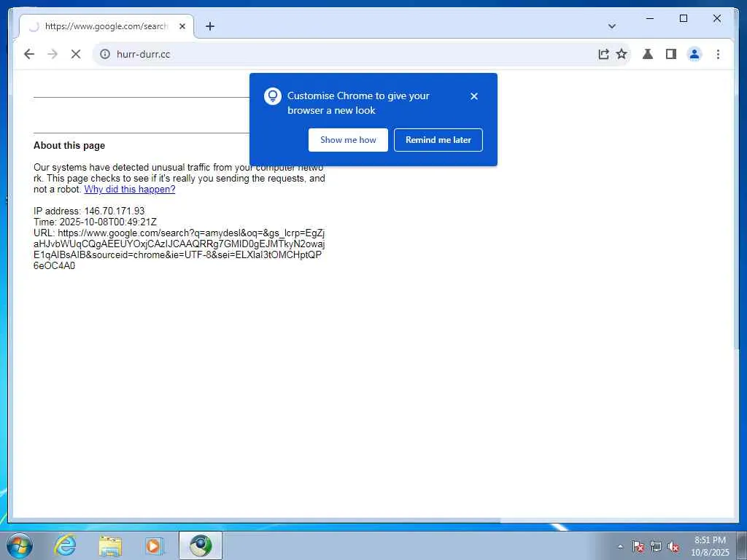
Task: Open the Windows Start menu
Action: 20,545
